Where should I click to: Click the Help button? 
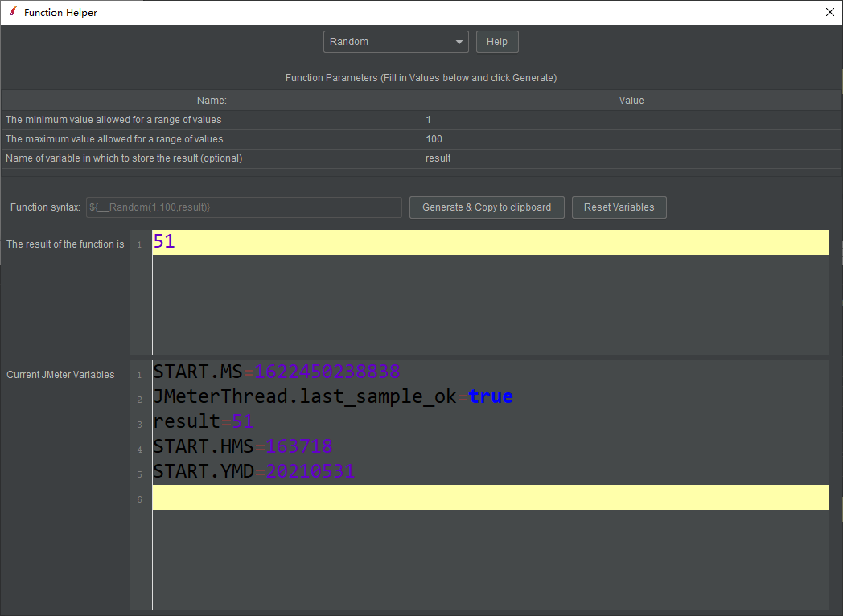pos(497,42)
